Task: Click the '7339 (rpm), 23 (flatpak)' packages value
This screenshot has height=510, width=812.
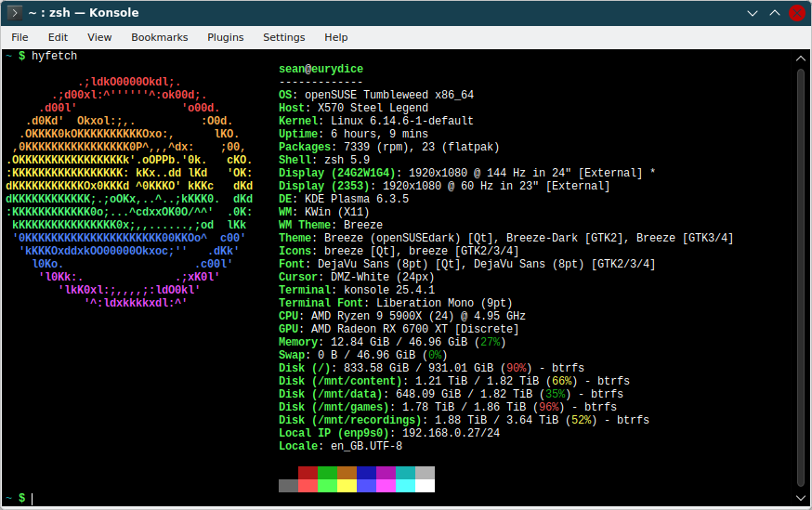Action: coord(422,147)
